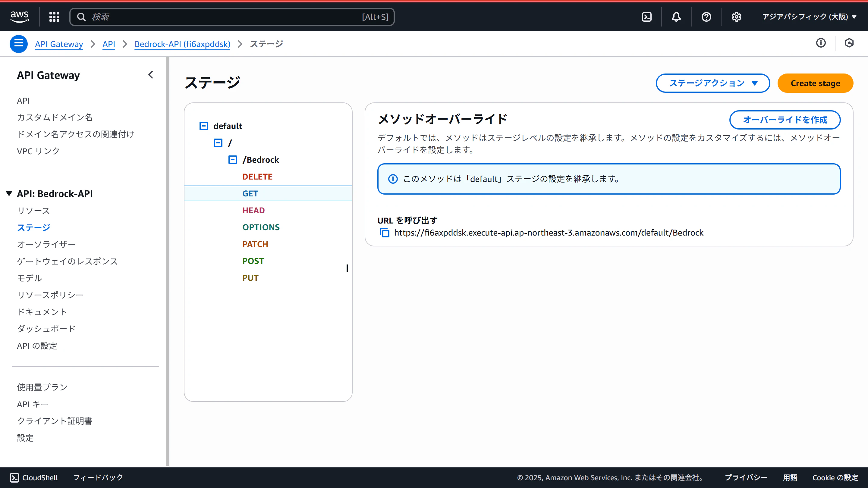Click the Create stage button
Image resolution: width=868 pixels, height=488 pixels.
coord(815,83)
